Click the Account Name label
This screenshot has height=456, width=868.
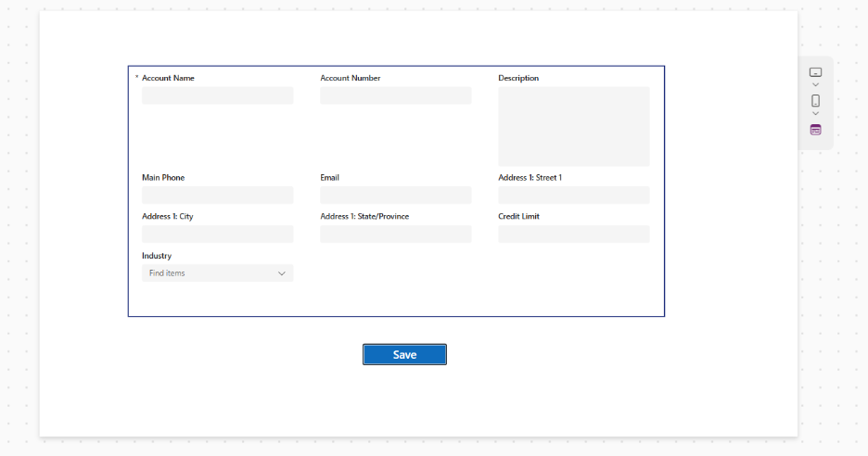click(x=168, y=78)
